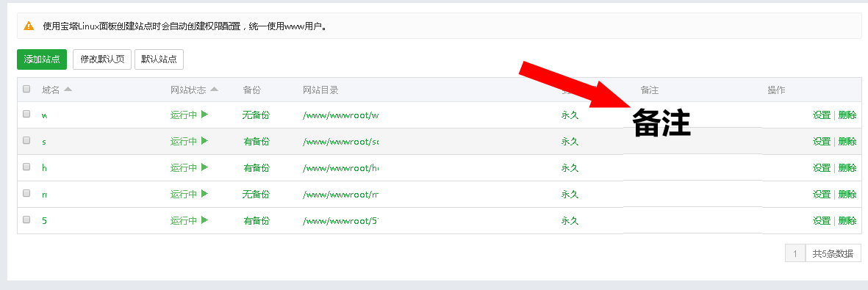Viewport: 868px width, 290px height.
Task: Open directory /www/wwwroot/m path link
Action: click(x=340, y=195)
